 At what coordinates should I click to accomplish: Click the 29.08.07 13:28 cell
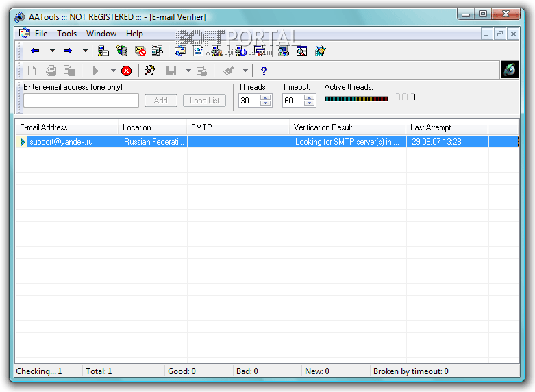447,142
